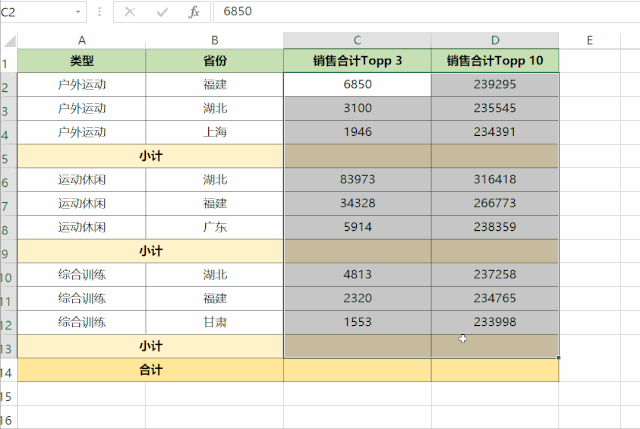Select cell with value 83973
The height and width of the screenshot is (429, 640).
coord(358,180)
